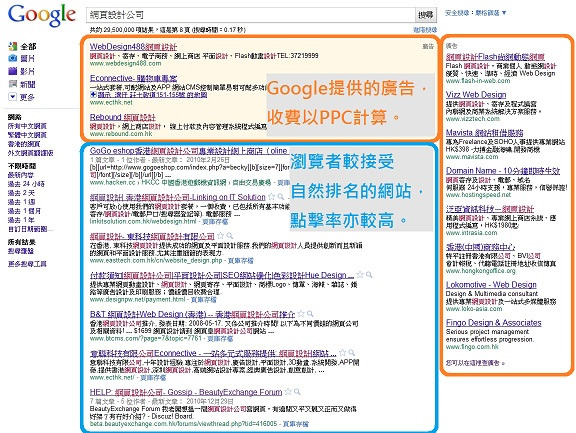
Task: Open the Rebound 網頁設計 ad link
Action: coord(123,117)
